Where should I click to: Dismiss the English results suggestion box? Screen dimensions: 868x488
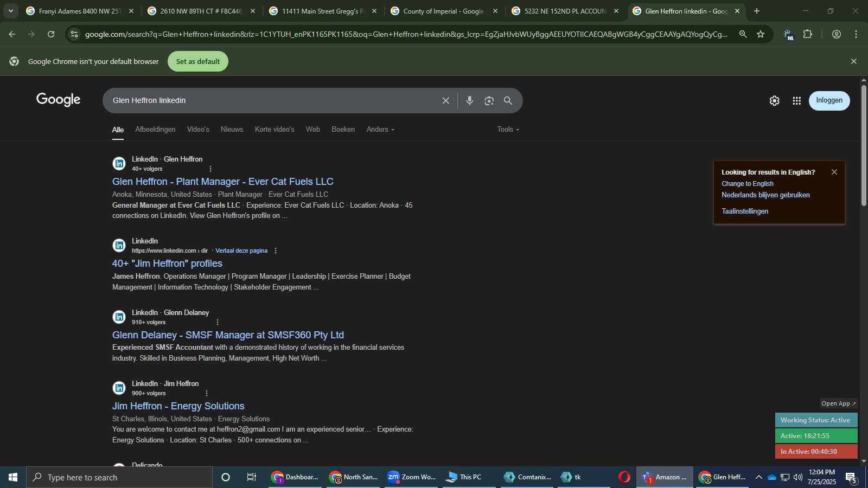(834, 172)
